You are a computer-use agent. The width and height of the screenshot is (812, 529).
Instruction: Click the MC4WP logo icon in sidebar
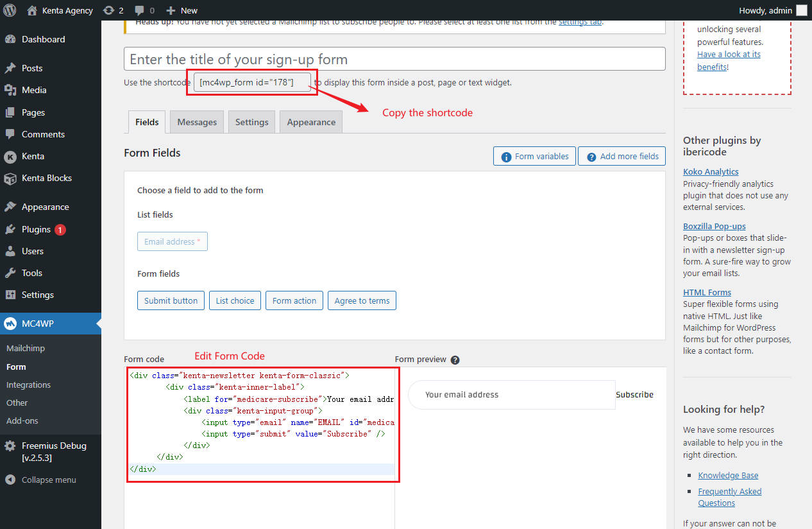click(10, 324)
